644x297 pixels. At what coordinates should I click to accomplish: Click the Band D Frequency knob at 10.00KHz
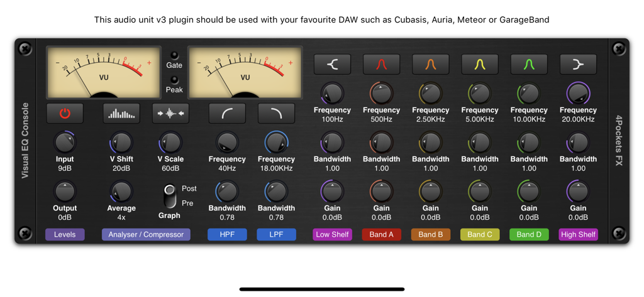click(529, 94)
